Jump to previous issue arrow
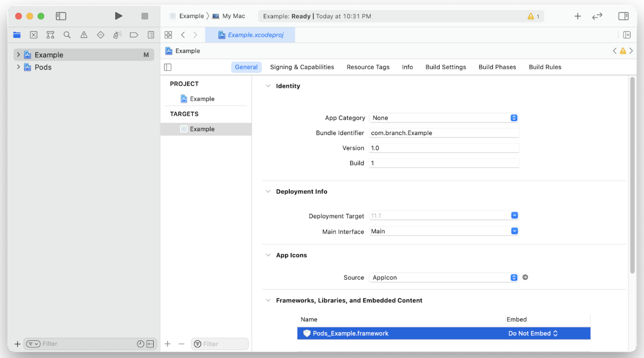This screenshot has height=358, width=644. [x=615, y=51]
